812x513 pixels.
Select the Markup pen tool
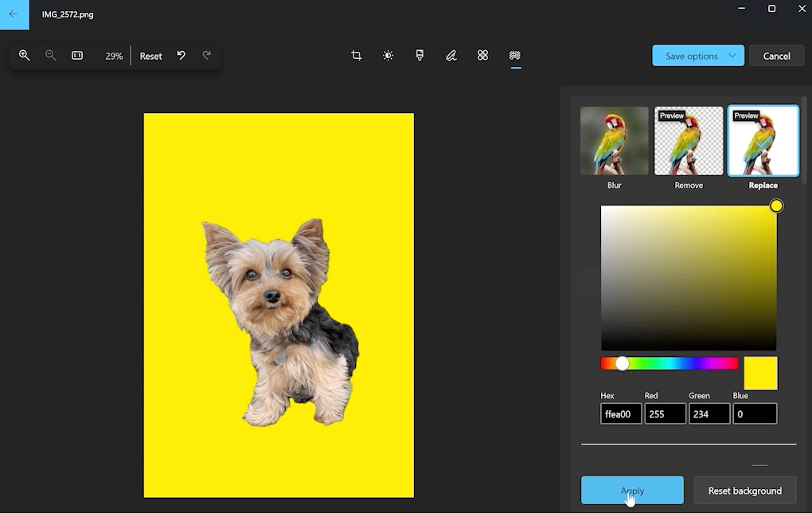tap(451, 56)
